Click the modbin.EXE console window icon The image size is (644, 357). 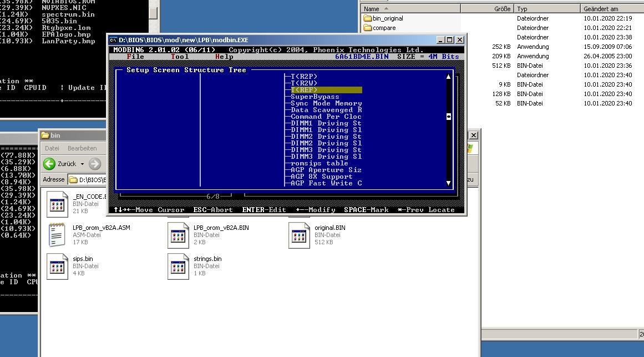pyautogui.click(x=113, y=40)
